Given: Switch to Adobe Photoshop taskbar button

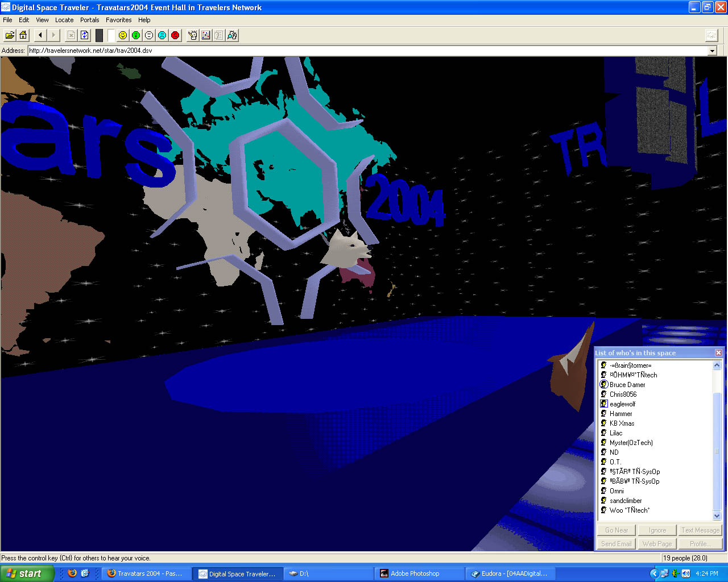Looking at the screenshot, I should 419,573.
